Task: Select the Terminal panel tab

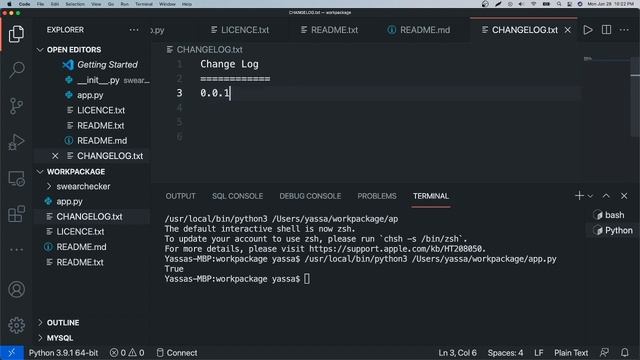Action: pos(431,196)
